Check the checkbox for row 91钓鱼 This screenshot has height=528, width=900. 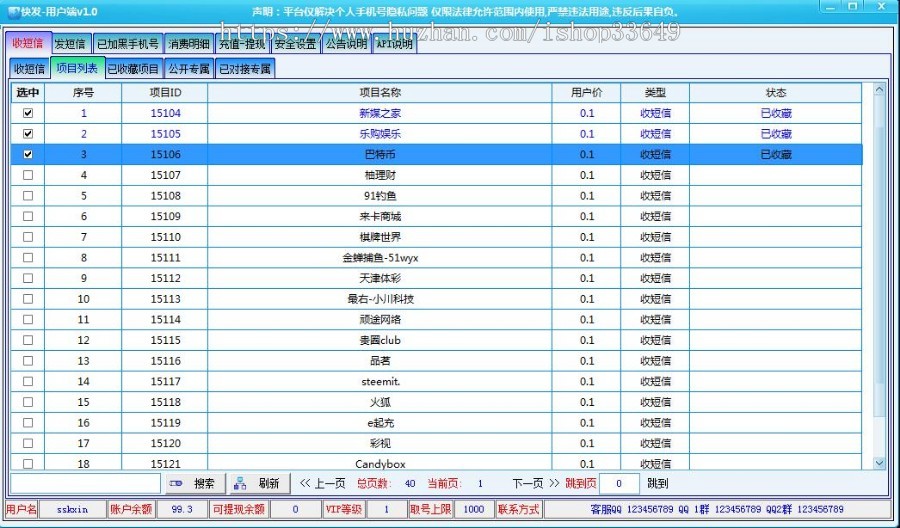tap(28, 196)
